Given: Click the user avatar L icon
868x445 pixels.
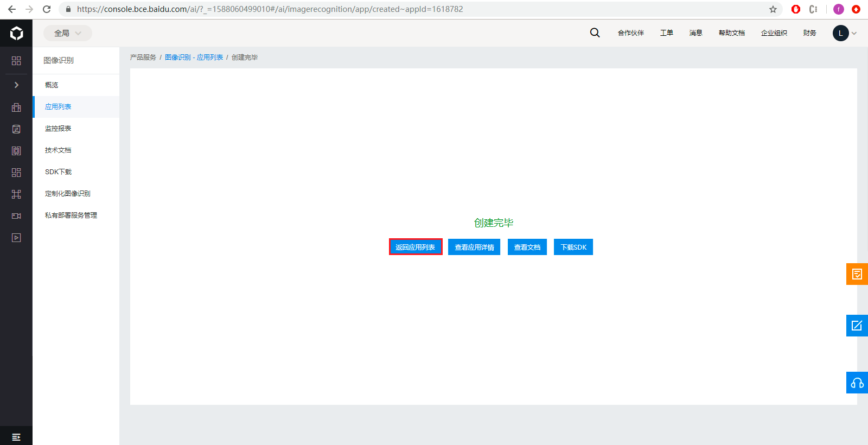Looking at the screenshot, I should (x=841, y=33).
